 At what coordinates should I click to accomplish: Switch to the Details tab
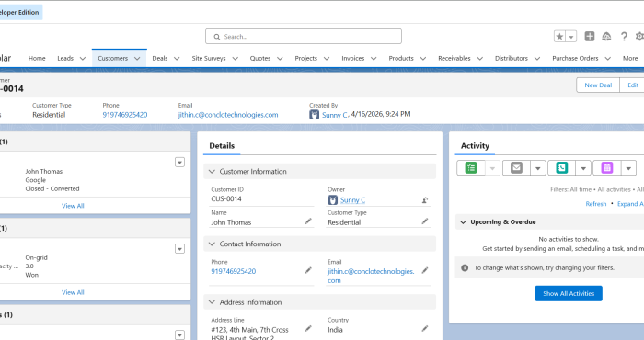coord(222,146)
